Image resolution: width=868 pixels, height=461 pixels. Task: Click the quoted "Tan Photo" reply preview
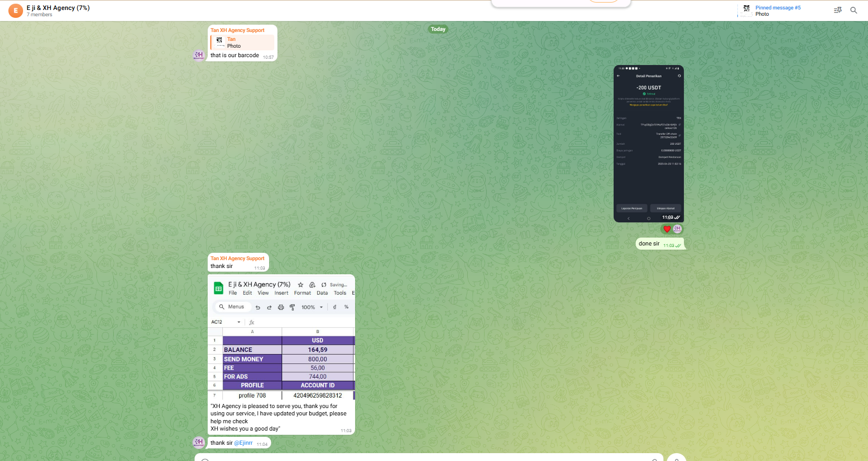pyautogui.click(x=242, y=42)
